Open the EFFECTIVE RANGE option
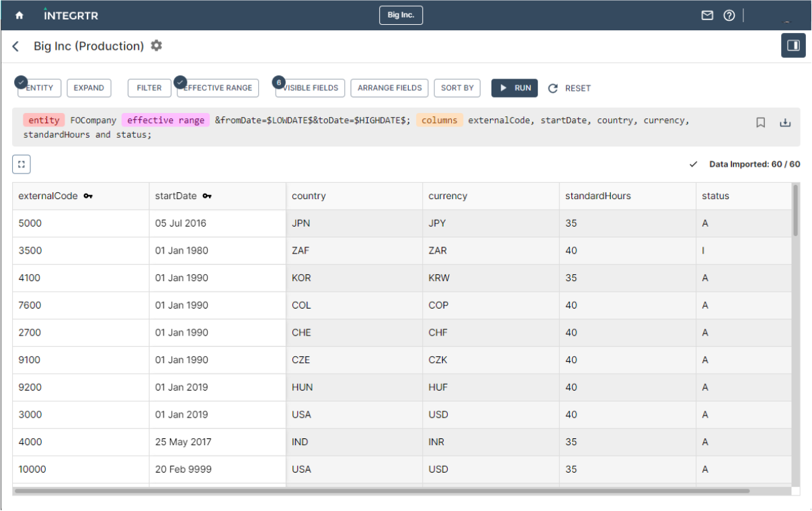812x511 pixels. click(218, 88)
